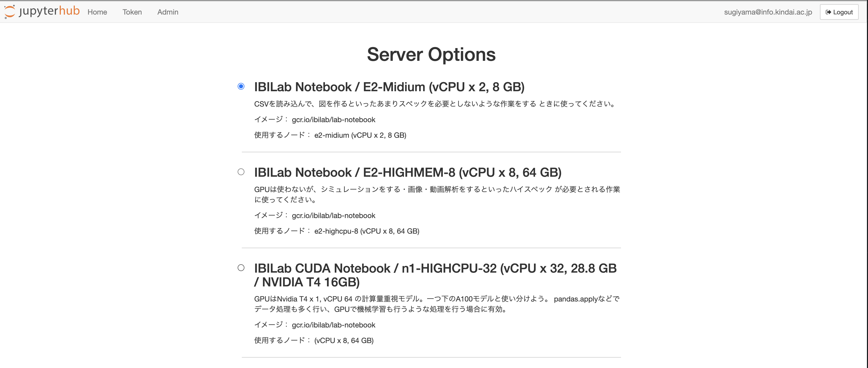This screenshot has width=868, height=368.
Task: Select the E2-HIGHMEM-8 radio button
Action: (x=241, y=172)
